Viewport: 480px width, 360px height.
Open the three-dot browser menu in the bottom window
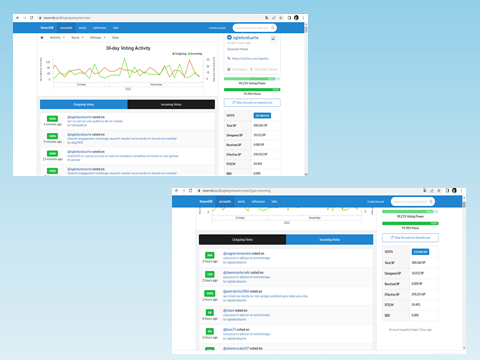tap(461, 191)
